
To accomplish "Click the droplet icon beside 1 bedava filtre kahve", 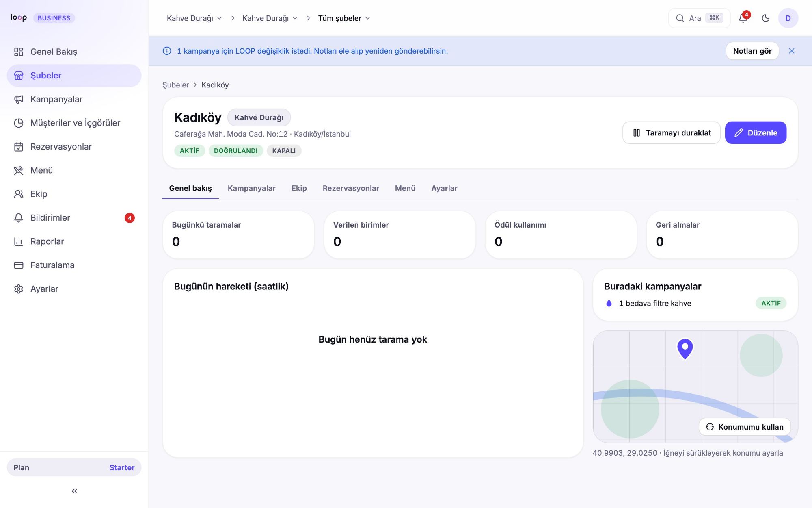I will tap(609, 303).
